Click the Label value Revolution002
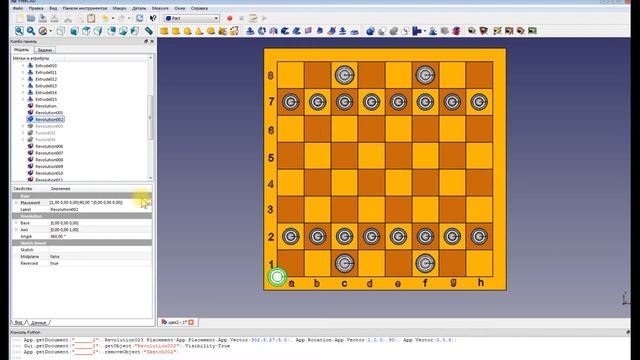The image size is (640, 360). (x=64, y=210)
